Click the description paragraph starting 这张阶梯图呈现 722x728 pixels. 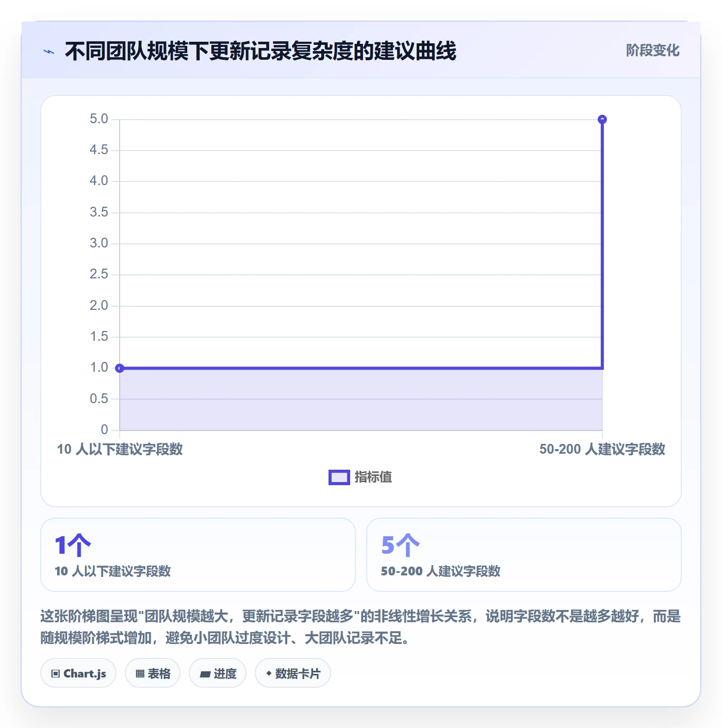click(360, 627)
